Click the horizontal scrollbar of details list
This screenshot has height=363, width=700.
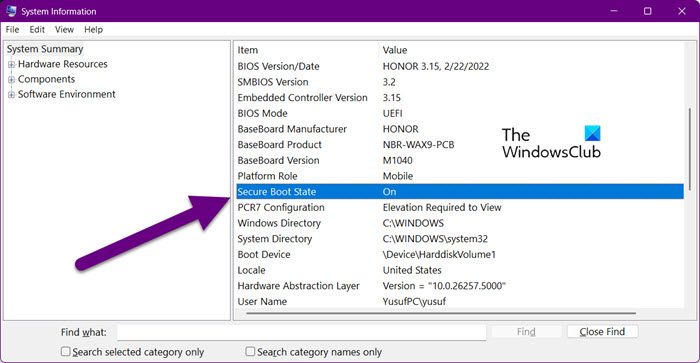(x=441, y=313)
